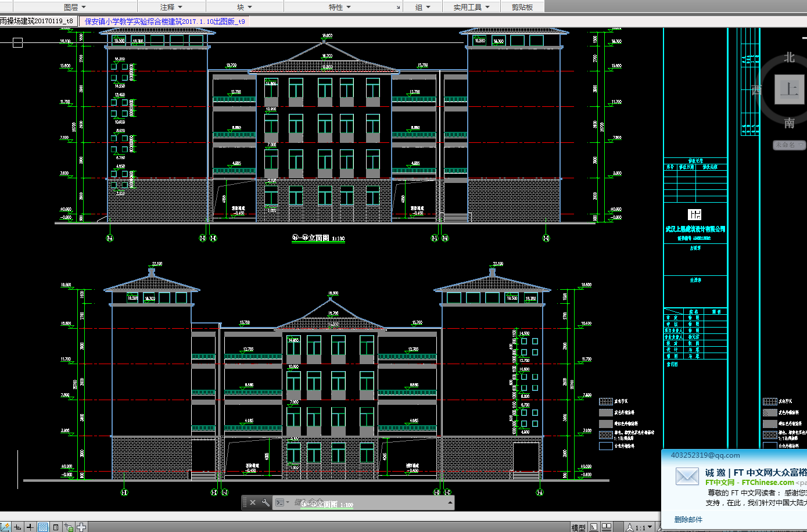Open annotation scale 1:1 dropdown

pos(639,527)
